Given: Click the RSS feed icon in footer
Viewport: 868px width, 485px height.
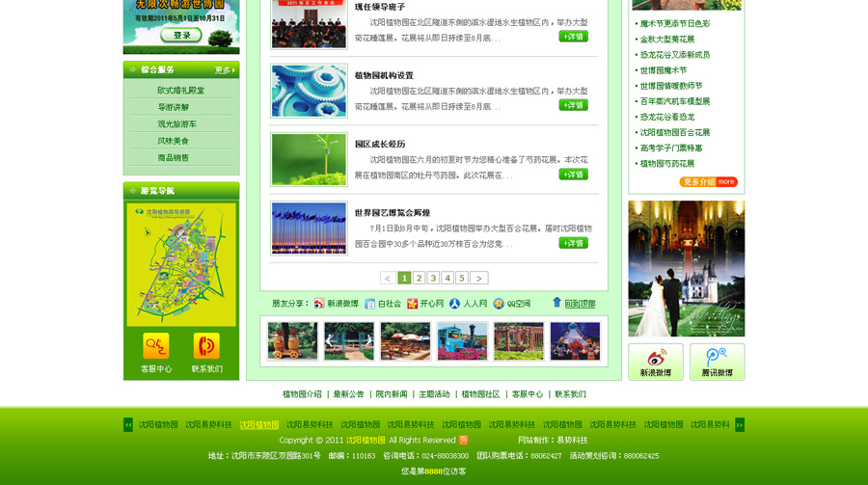Looking at the screenshot, I should [464, 440].
